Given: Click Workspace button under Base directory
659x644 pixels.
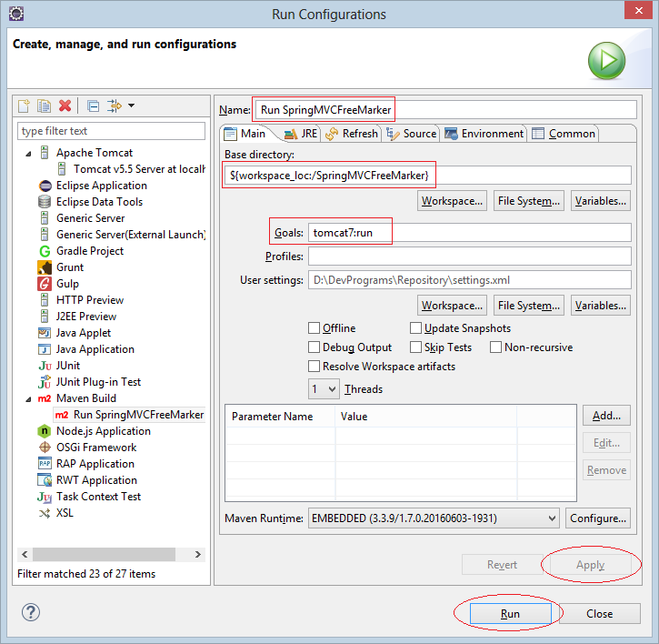Looking at the screenshot, I should click(453, 201).
